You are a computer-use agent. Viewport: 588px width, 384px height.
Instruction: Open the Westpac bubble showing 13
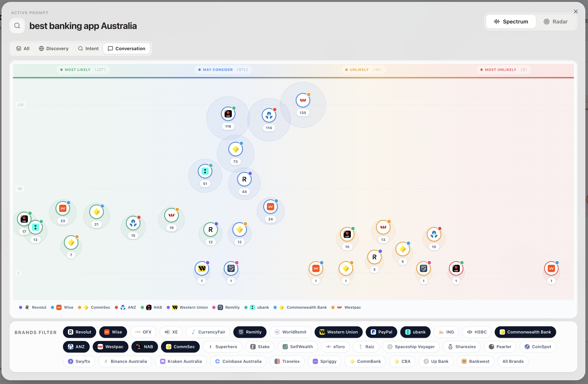(x=383, y=227)
